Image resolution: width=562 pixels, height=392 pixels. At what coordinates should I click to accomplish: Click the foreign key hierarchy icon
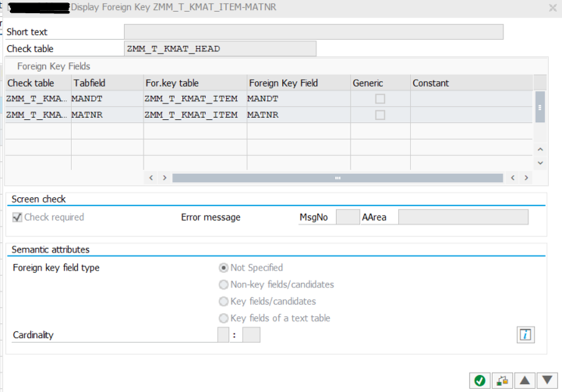(x=503, y=381)
